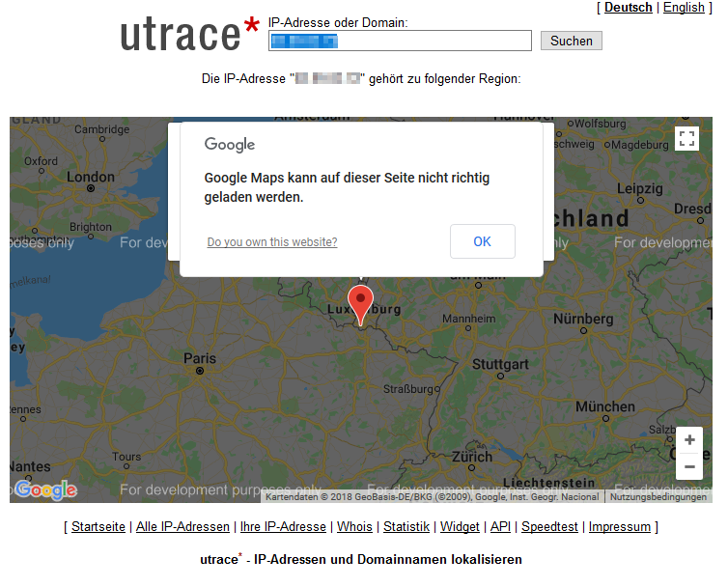Image resolution: width=728 pixels, height=587 pixels.
Task: Click the Leipzig label on the map
Action: click(640, 188)
